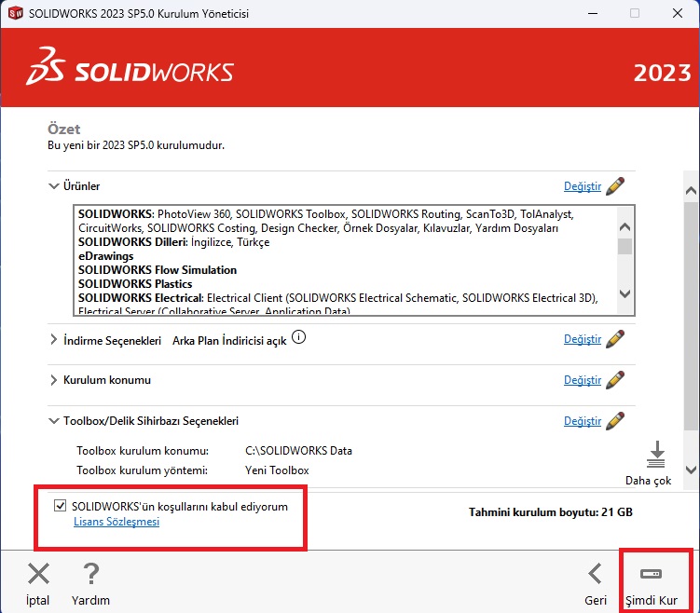This screenshot has width=700, height=613.
Task: Toggle the SOLIDWORKS koşullarını kabul ediyorum checkbox
Action: coord(61,507)
